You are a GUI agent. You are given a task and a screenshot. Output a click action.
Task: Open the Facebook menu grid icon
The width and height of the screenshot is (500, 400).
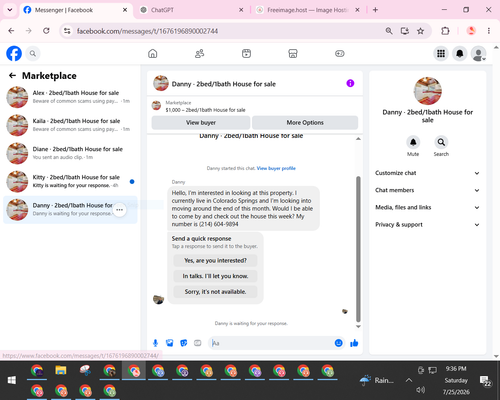[441, 53]
